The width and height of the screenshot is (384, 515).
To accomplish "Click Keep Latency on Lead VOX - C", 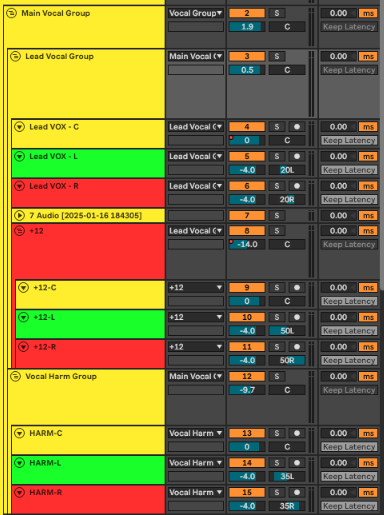I will pos(349,140).
